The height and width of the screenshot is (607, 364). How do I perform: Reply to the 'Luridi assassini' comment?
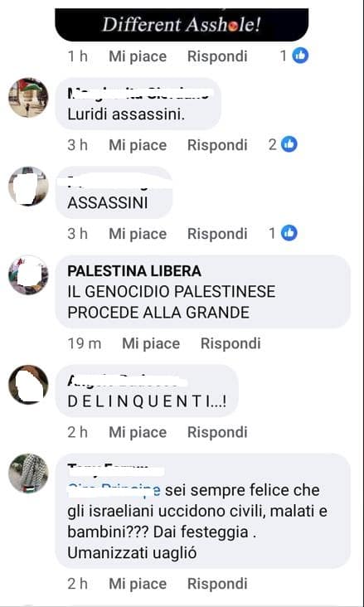[217, 145]
